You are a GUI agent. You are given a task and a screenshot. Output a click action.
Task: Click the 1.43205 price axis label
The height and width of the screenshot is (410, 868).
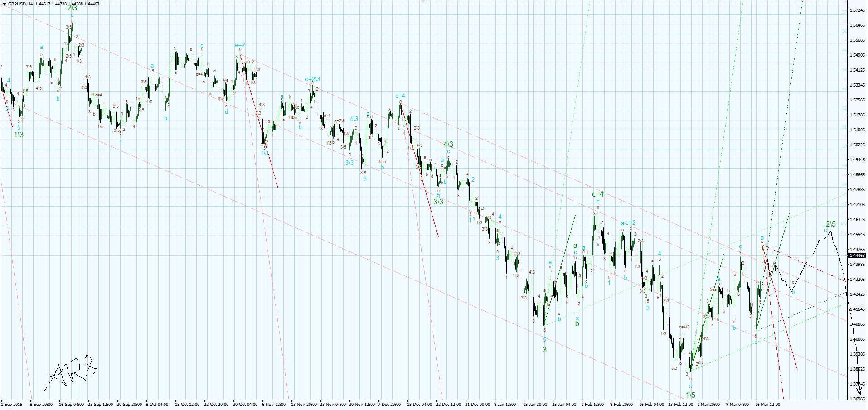tap(857, 279)
